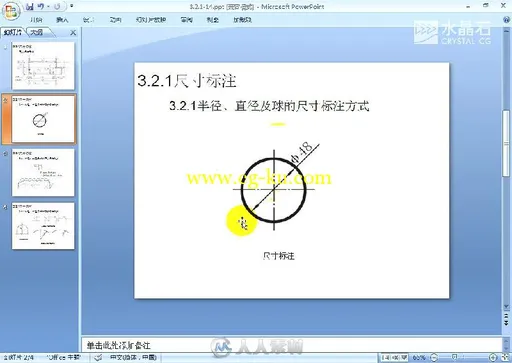Start Slide Show from status bar button
512x363 pixels.
[x=403, y=358]
